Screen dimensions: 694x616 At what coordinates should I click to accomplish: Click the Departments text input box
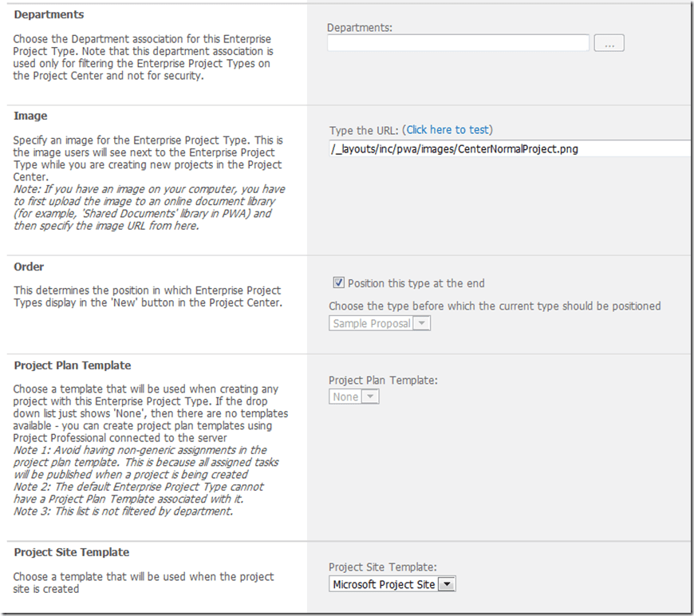(458, 43)
